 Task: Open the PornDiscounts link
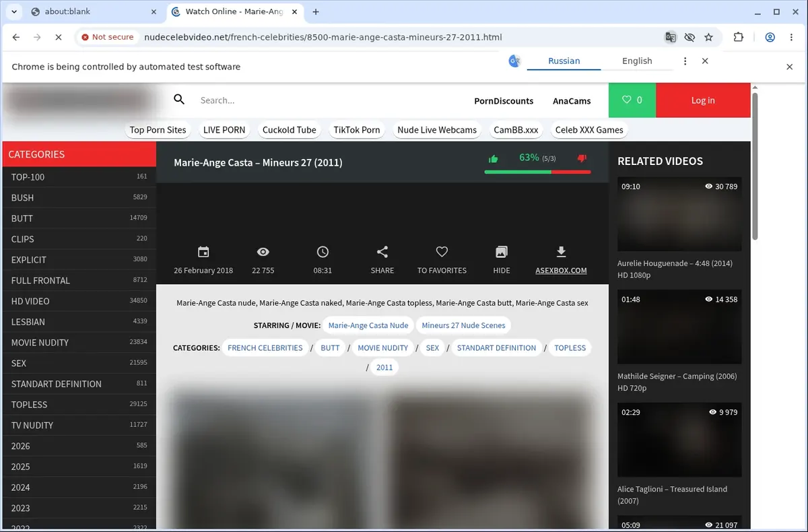click(504, 101)
